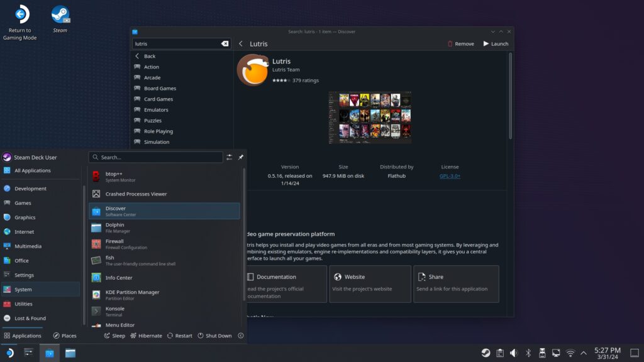Click the Discover page vertical scrollbar
Image resolution: width=644 pixels, height=362 pixels.
click(x=510, y=96)
